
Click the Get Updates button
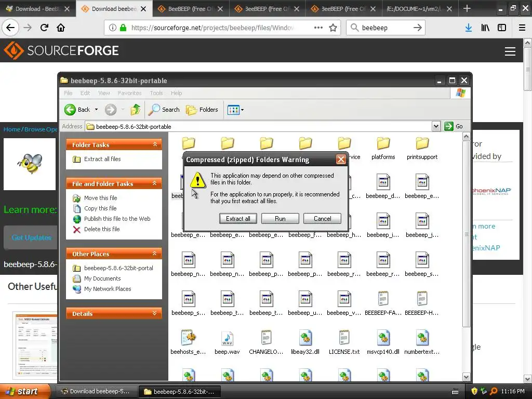[x=31, y=237]
